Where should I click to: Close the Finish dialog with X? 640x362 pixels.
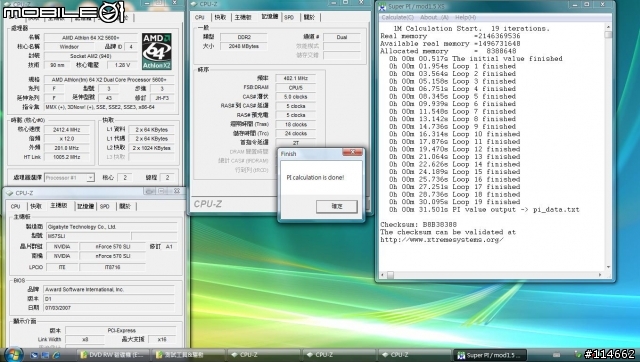pyautogui.click(x=352, y=152)
